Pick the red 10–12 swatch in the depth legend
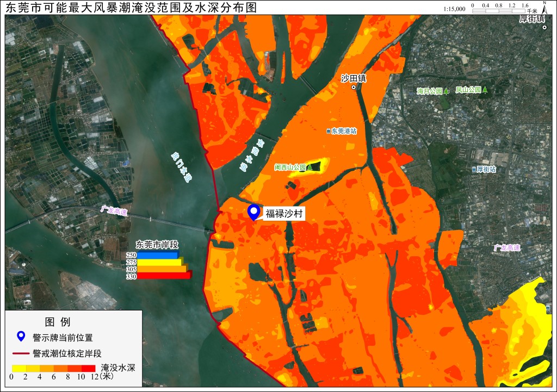This screenshot has height=392, width=557. click(89, 369)
